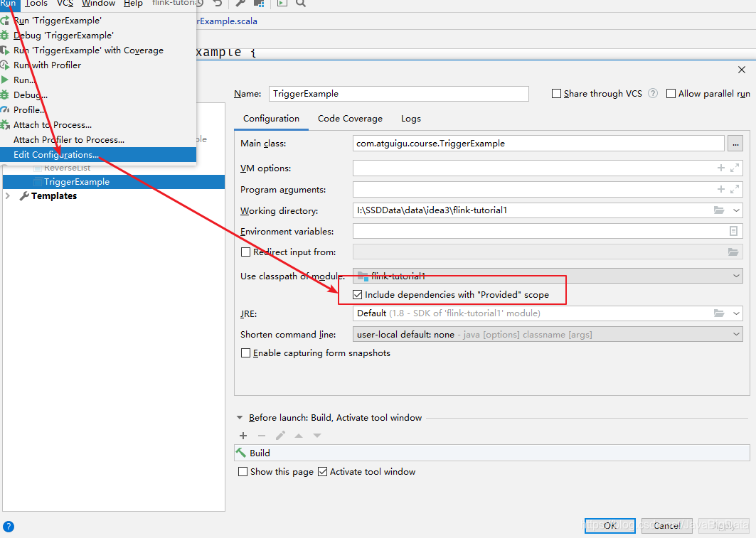The height and width of the screenshot is (538, 756).
Task: Close the Run configurations dialog
Action: click(x=742, y=70)
